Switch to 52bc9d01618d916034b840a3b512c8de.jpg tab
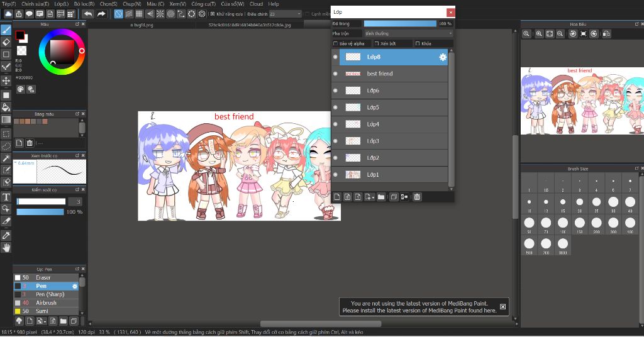The width and height of the screenshot is (644, 337). click(249, 25)
